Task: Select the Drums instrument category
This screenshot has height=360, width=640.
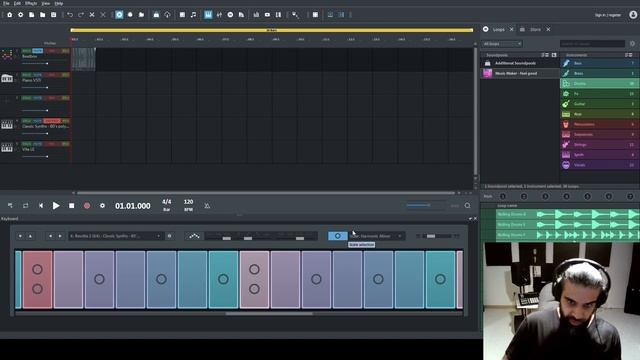Action: coord(600,84)
